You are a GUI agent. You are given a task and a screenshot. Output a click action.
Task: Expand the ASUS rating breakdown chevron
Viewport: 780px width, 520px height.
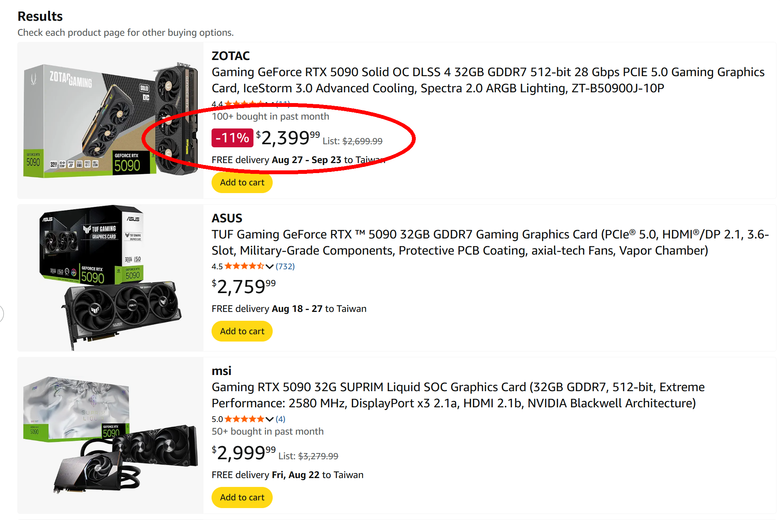pos(269,266)
